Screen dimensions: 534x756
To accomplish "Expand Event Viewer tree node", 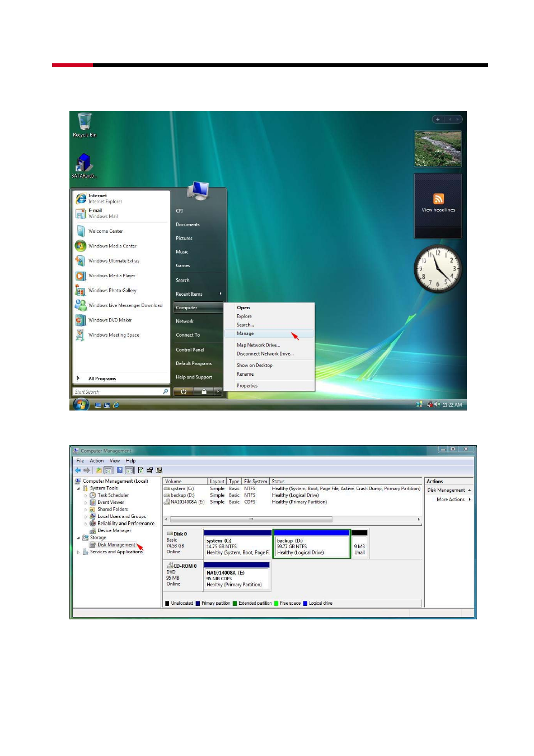I will (86, 502).
